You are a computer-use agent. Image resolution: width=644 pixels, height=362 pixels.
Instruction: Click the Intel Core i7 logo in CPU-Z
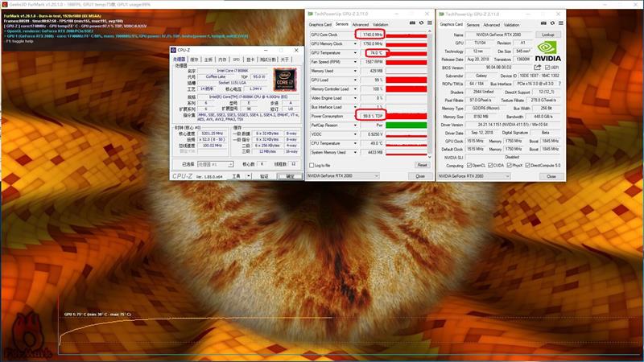pyautogui.click(x=285, y=80)
